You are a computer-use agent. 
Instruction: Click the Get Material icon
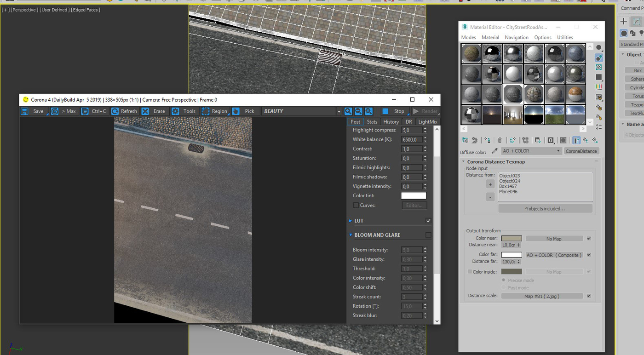click(x=465, y=140)
